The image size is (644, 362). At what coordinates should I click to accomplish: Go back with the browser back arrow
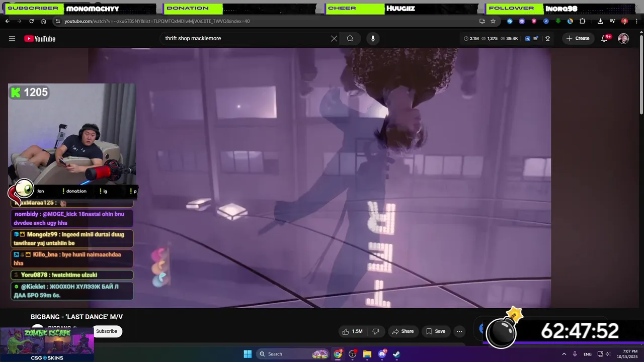coord(7,21)
